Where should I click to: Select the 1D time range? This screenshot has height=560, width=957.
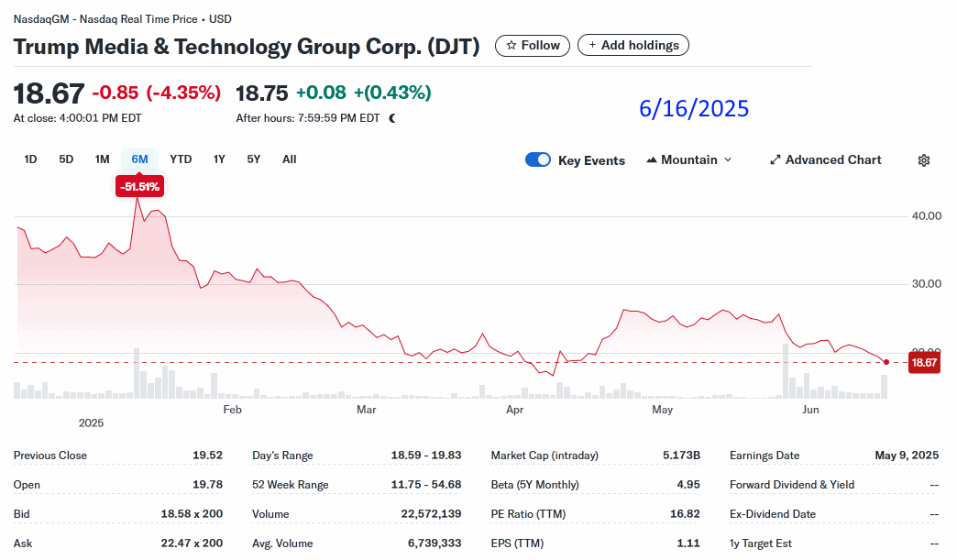point(30,159)
